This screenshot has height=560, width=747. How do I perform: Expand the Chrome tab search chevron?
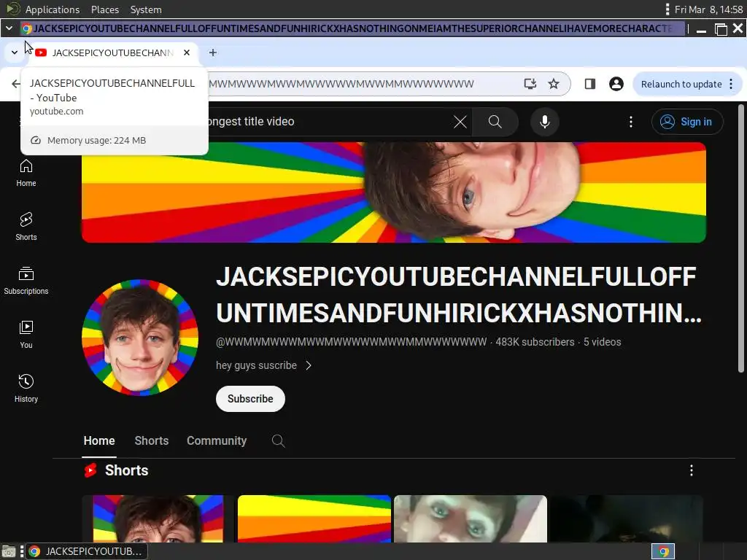click(x=15, y=52)
